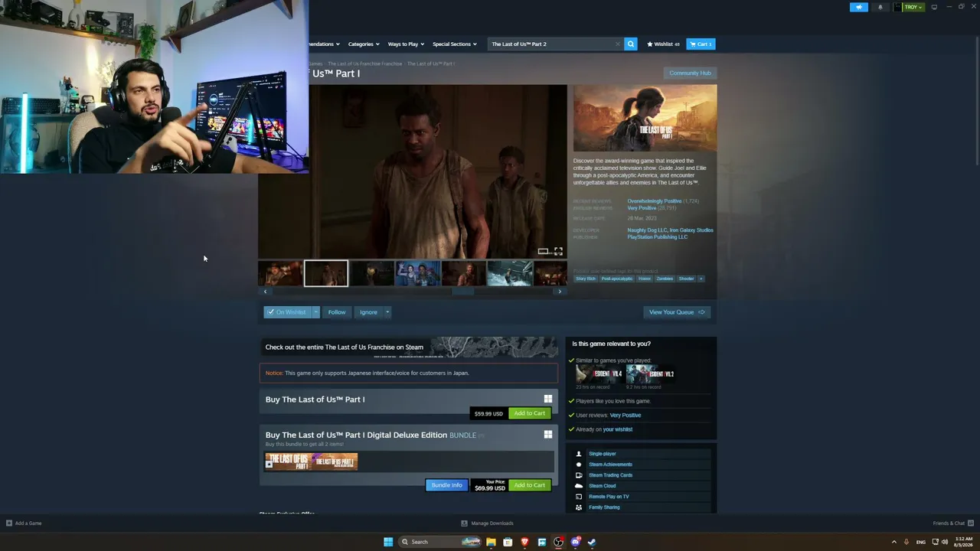Open The Last of Us Part I breadcrumb link

click(x=430, y=64)
